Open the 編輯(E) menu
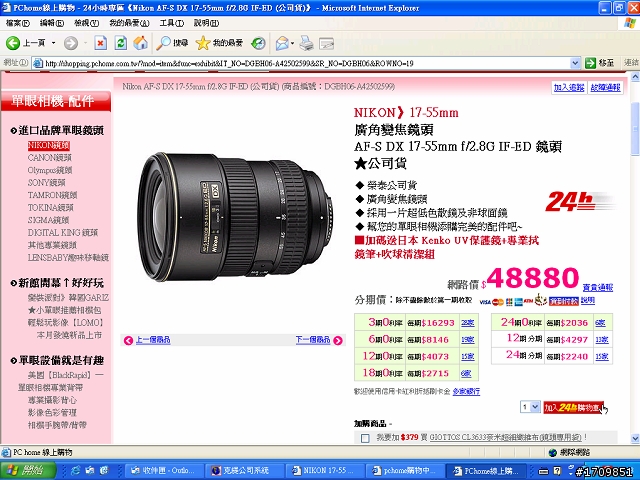 [x=51, y=23]
